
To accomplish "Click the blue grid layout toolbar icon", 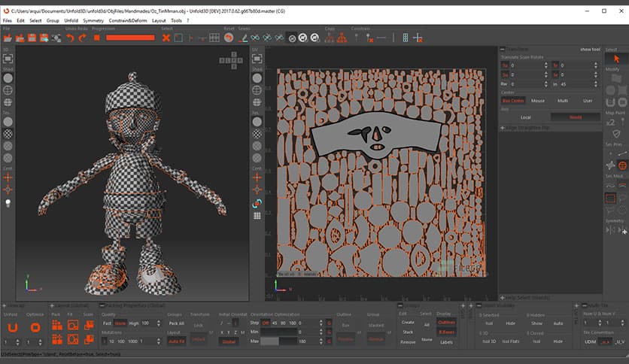I will coord(406,38).
